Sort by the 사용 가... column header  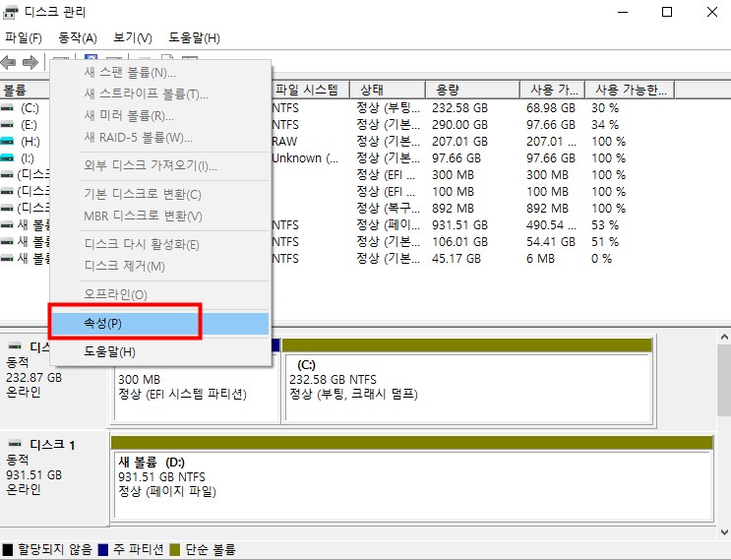tap(553, 90)
